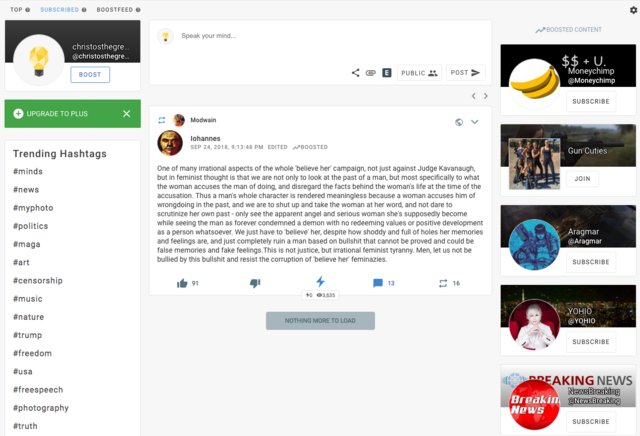The height and width of the screenshot is (436, 640).
Task: Click the lightning bolt wire icon
Action: pos(320,281)
